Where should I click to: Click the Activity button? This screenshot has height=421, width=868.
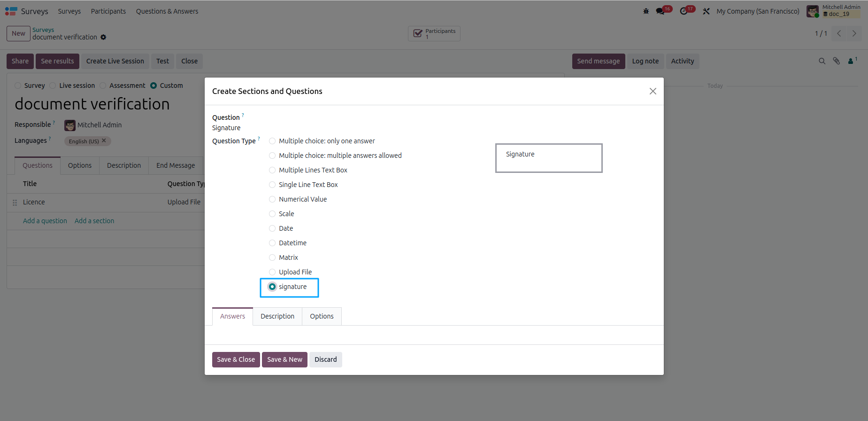point(683,61)
